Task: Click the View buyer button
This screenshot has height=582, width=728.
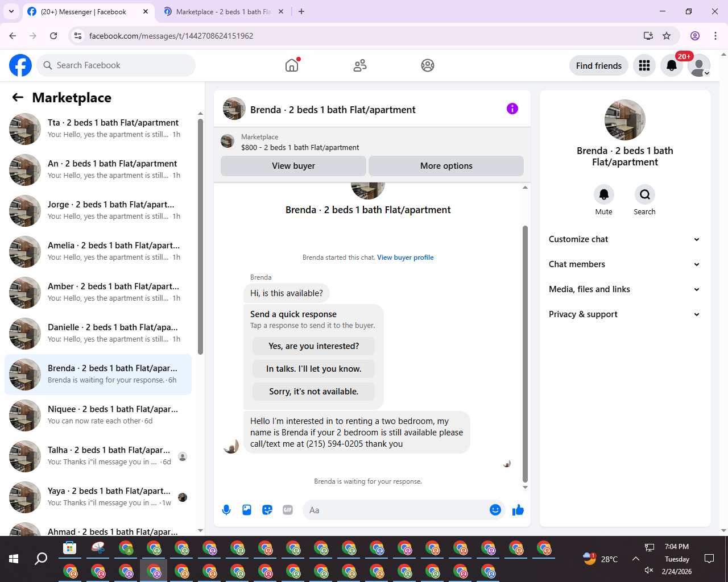Action: point(293,166)
